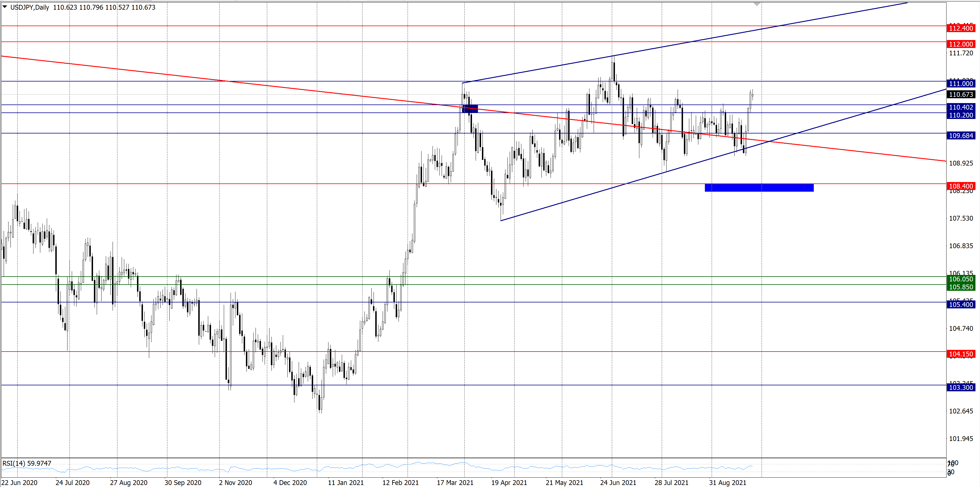The width and height of the screenshot is (980, 487).
Task: Click the 17 Mar 2021 date label
Action: (455, 482)
